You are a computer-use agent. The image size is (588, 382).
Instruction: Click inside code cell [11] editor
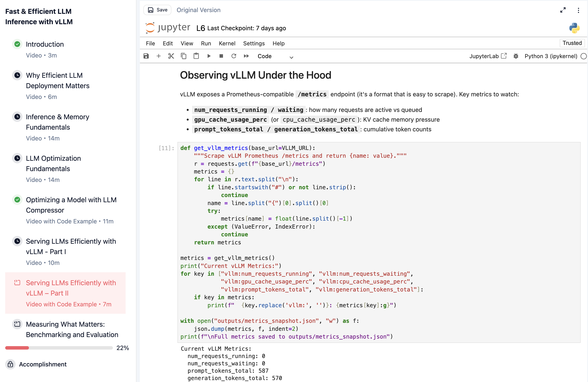379,242
